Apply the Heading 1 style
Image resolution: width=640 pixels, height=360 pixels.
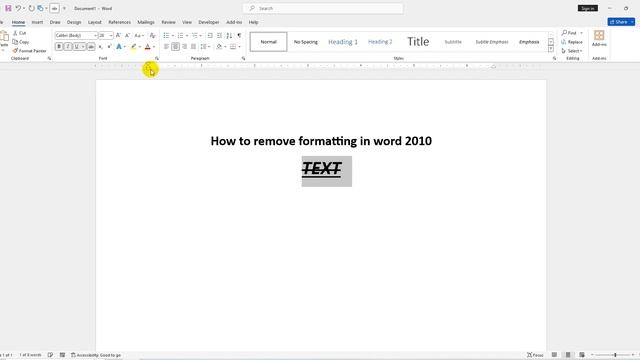[x=343, y=42]
